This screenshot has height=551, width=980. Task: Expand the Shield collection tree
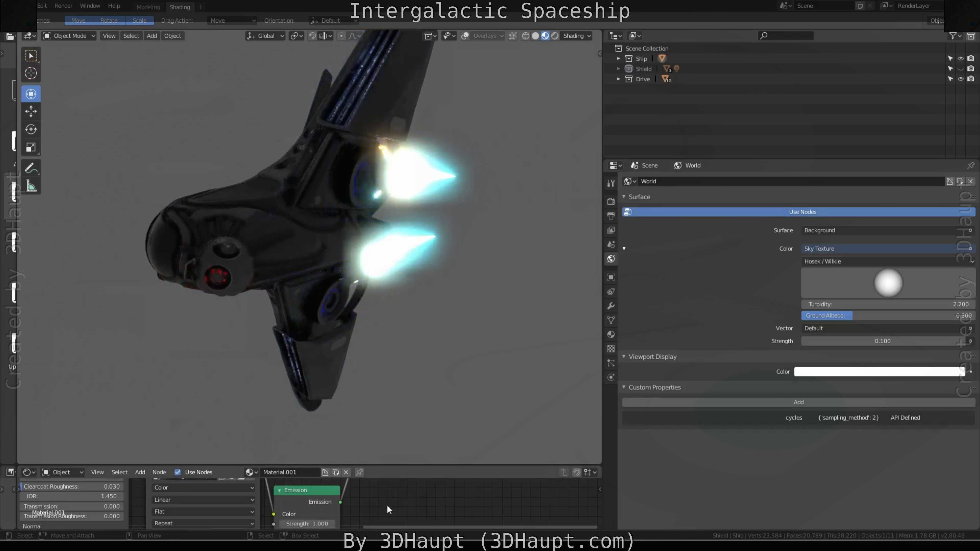pyautogui.click(x=618, y=69)
